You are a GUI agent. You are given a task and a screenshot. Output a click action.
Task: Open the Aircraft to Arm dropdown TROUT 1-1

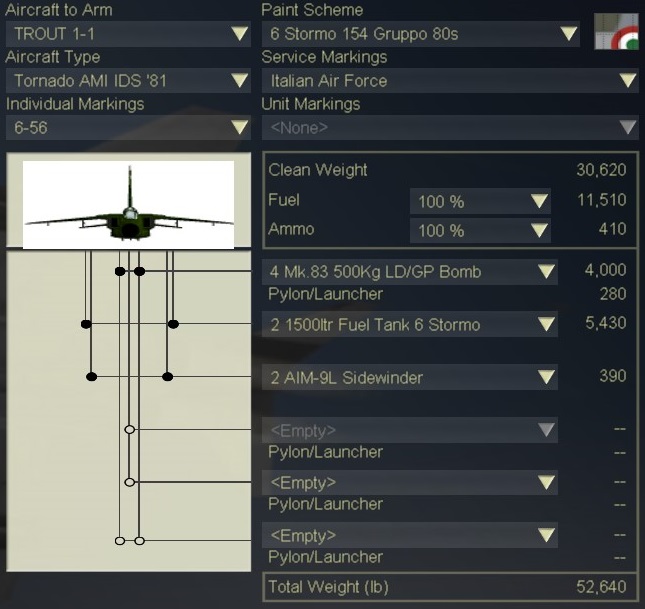click(128, 34)
